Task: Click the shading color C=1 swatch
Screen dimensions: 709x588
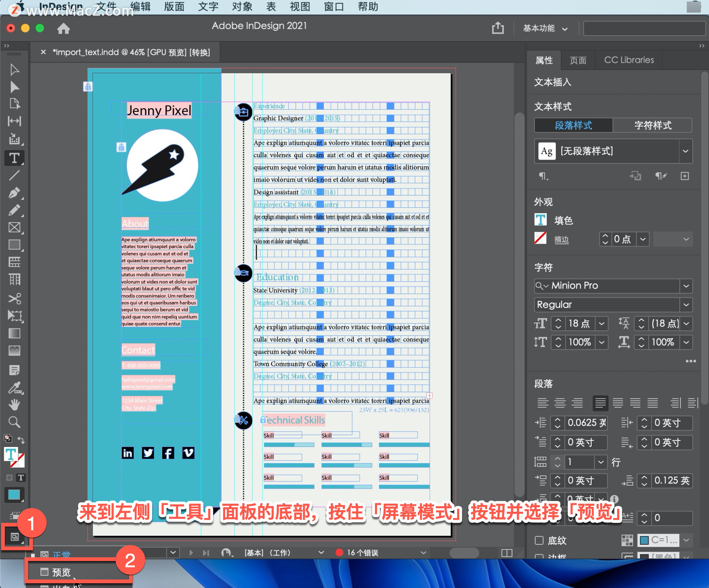Action: (x=659, y=540)
